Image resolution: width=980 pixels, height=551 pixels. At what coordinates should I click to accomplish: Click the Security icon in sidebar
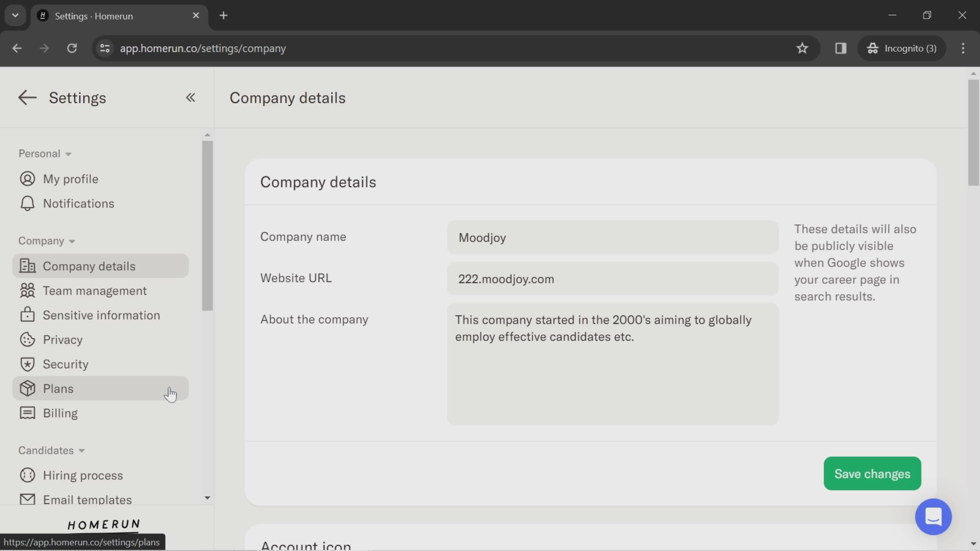27,365
